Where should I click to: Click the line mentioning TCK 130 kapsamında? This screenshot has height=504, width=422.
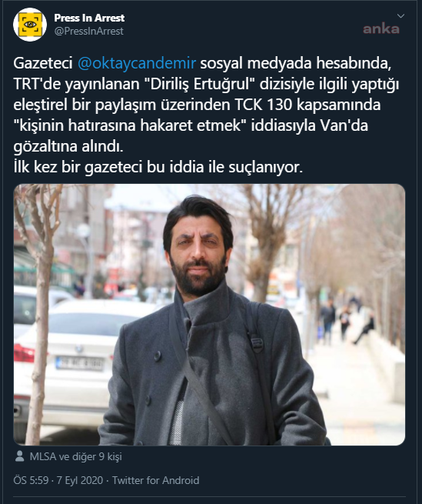point(197,105)
